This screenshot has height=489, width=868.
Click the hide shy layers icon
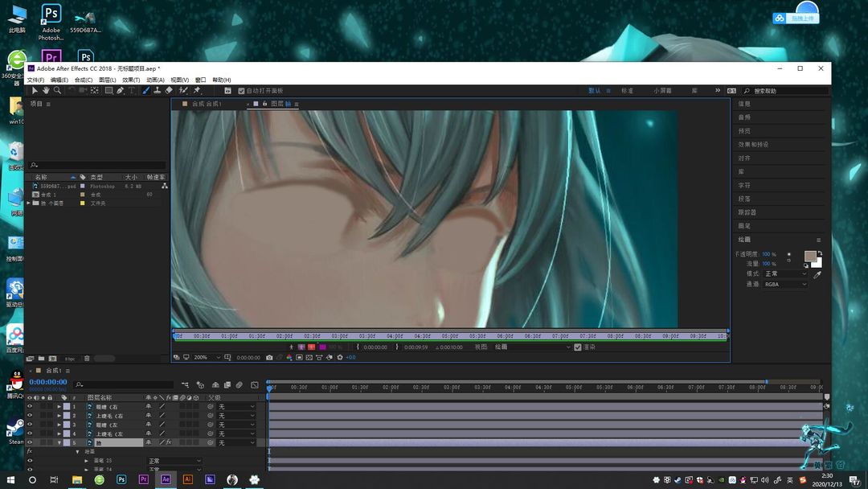(x=215, y=385)
